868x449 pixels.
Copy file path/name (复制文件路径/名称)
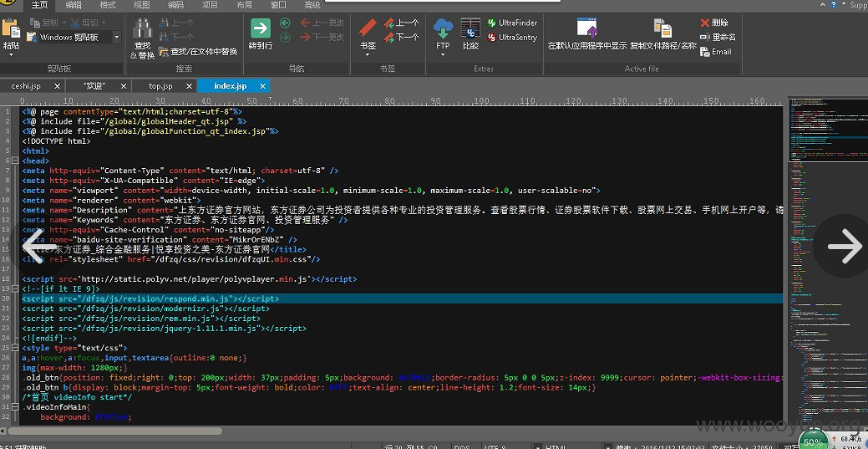point(663,33)
